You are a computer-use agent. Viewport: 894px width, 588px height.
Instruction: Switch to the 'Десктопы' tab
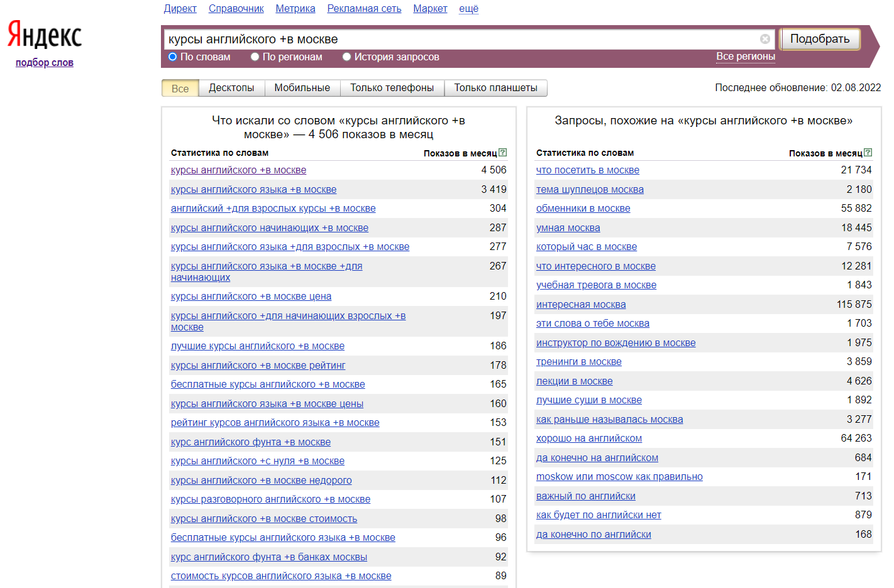pyautogui.click(x=231, y=88)
